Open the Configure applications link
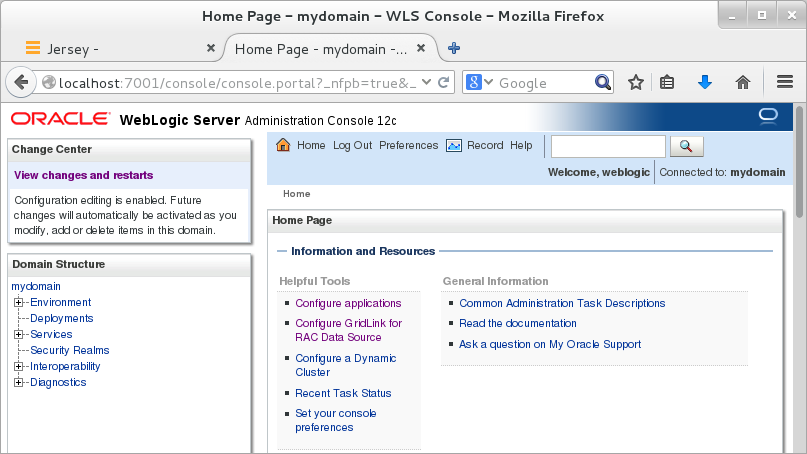The height and width of the screenshot is (454, 807). (x=348, y=303)
